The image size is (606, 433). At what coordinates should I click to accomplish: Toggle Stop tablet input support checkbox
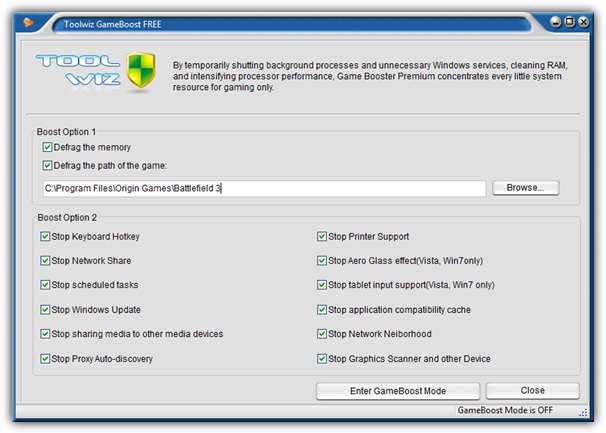point(322,285)
